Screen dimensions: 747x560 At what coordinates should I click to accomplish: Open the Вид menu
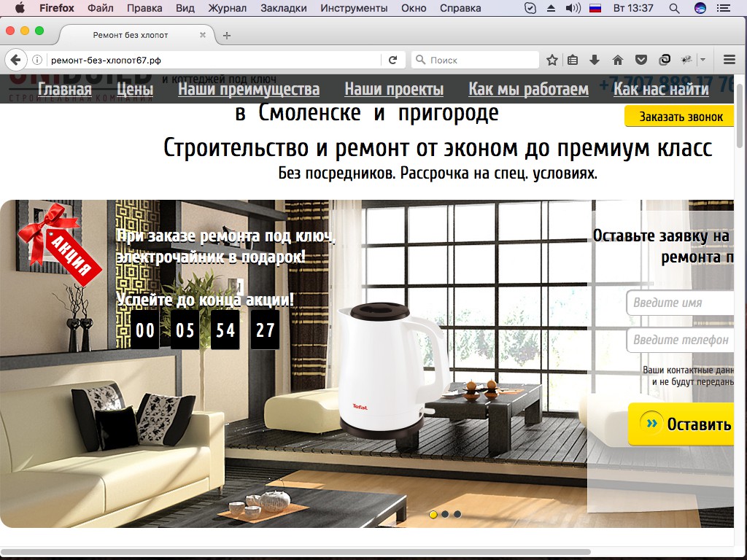[185, 8]
